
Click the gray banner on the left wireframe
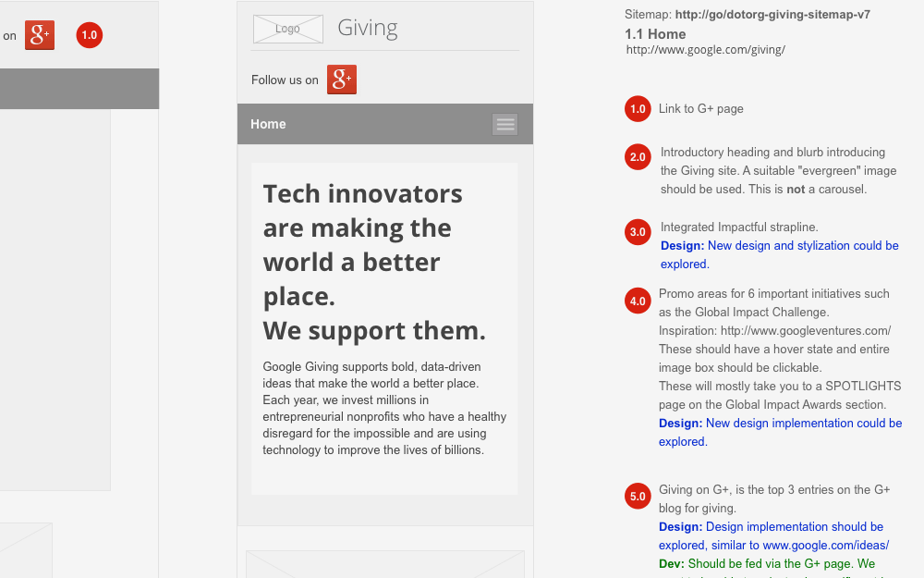(79, 89)
